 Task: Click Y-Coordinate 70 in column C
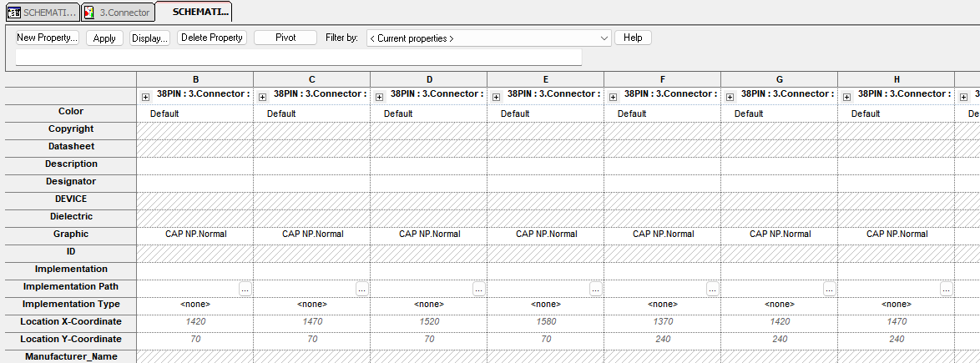tap(312, 340)
